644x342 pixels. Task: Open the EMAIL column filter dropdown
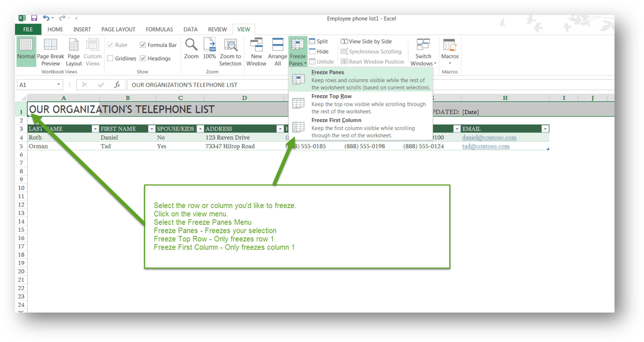545,129
